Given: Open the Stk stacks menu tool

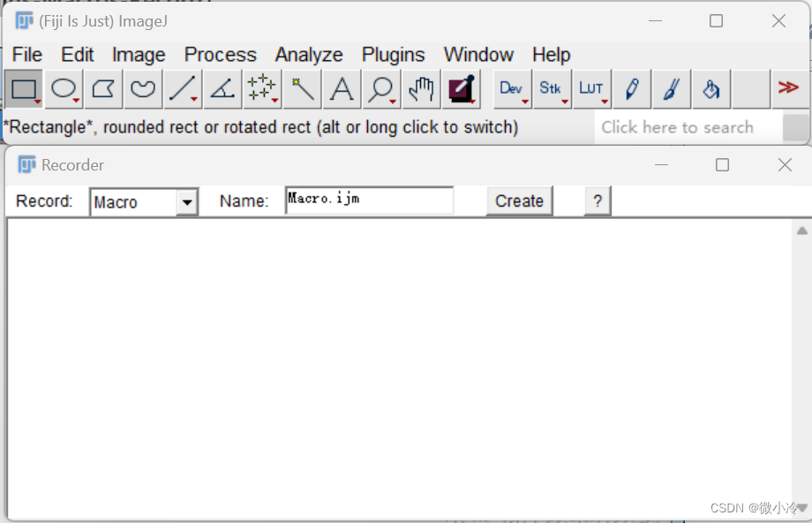Looking at the screenshot, I should (552, 88).
